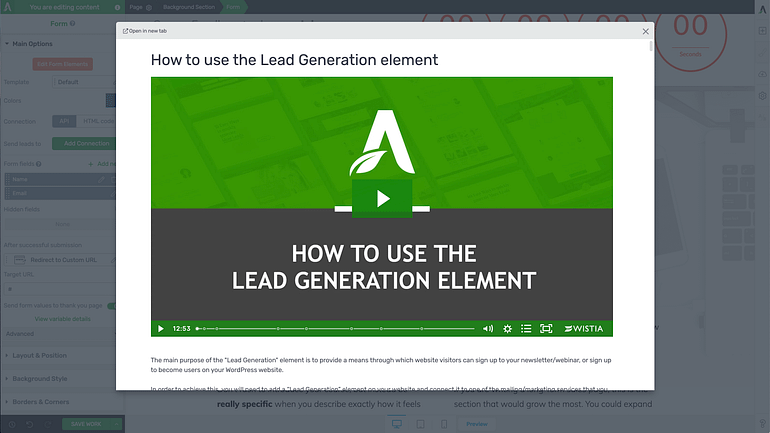Open the help lightbulb icon bottom right
Image resolution: width=770 pixels, height=433 pixels.
763,424
